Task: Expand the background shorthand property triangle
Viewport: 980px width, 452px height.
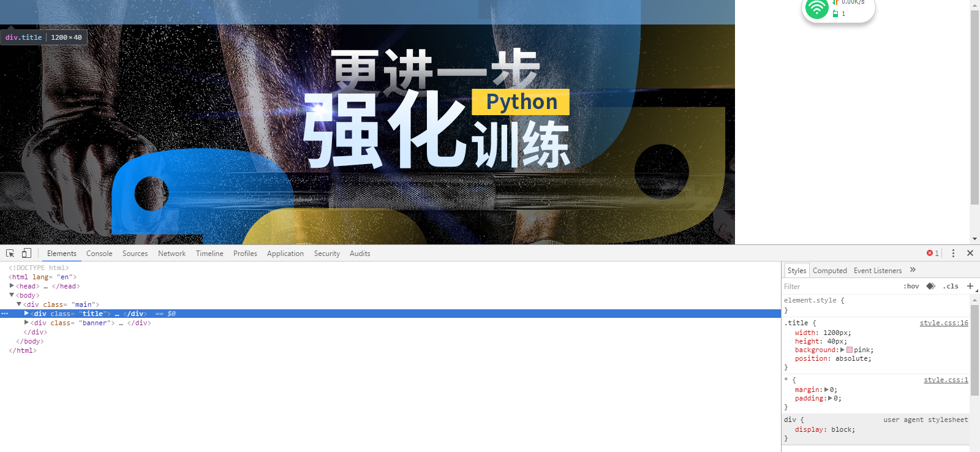Action: (842, 350)
